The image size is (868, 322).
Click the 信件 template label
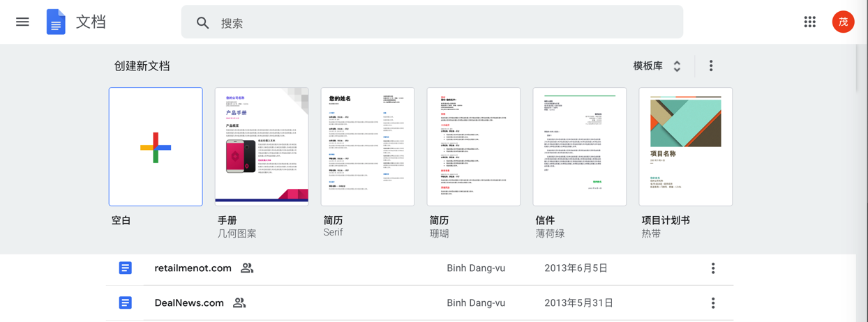(546, 220)
